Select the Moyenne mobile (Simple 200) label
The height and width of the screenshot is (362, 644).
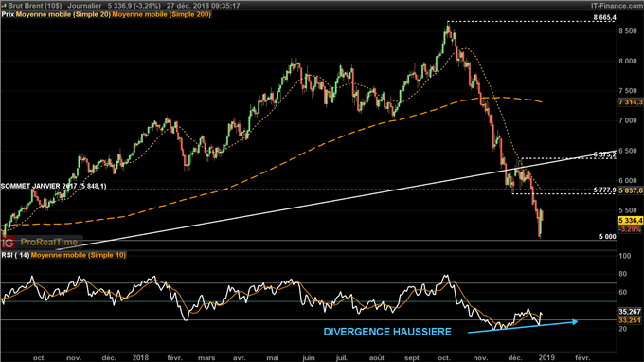pyautogui.click(x=161, y=14)
